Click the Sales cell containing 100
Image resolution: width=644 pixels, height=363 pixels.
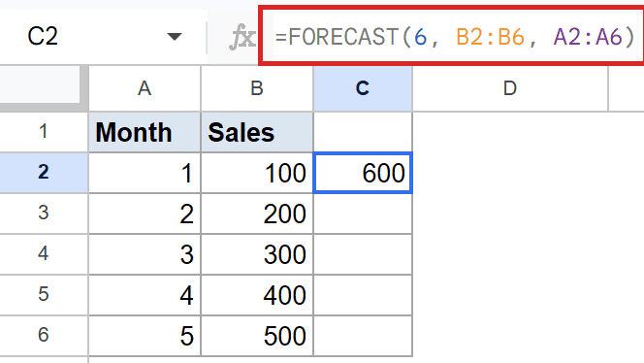[x=257, y=172]
